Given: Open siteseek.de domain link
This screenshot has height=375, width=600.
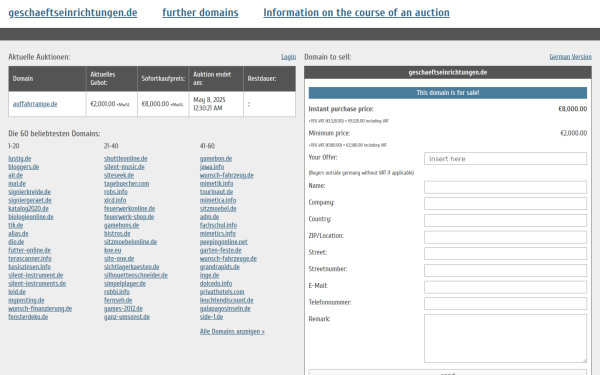Looking at the screenshot, I should coord(119,176).
